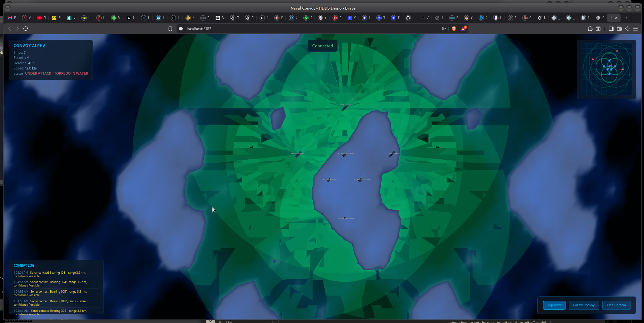Screen dimensions: 644x323
Task: Open the Brave Rewards triangle icon
Action: [463, 29]
